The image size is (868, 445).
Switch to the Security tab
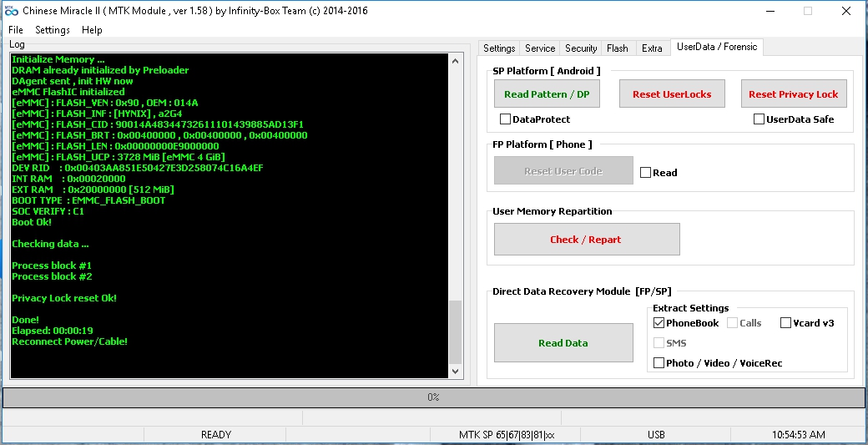pyautogui.click(x=581, y=48)
